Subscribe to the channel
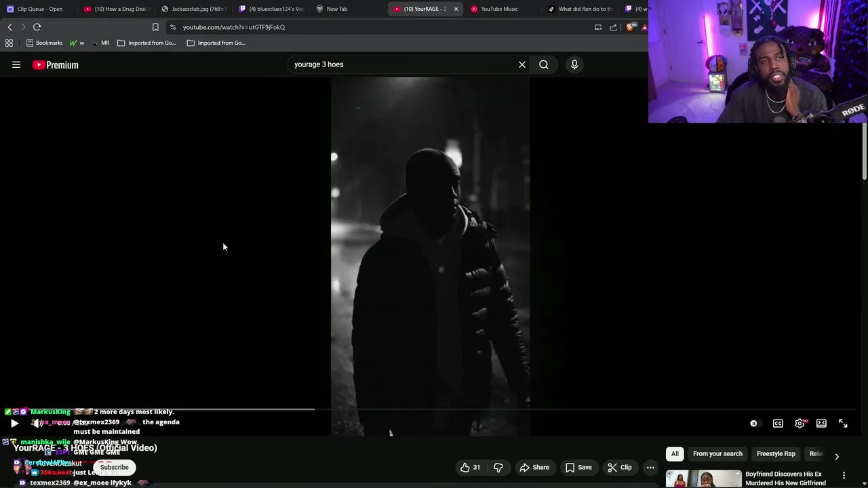The height and width of the screenshot is (488, 868). [114, 467]
